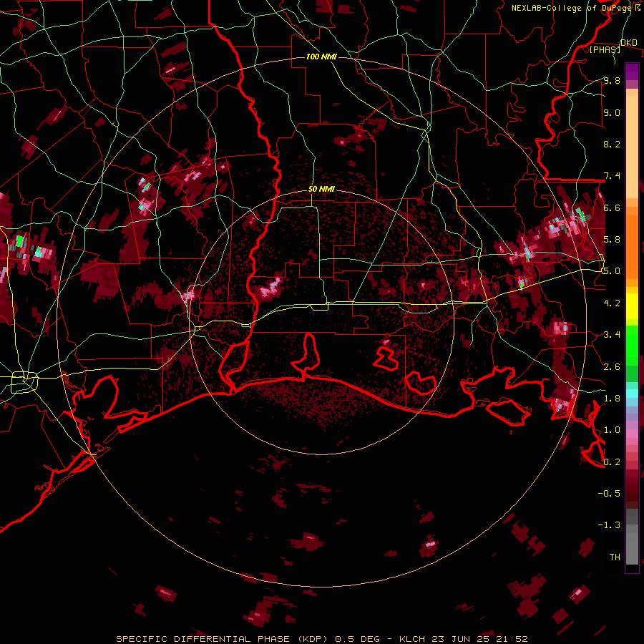Pick the yellow segment of the color bar
The height and width of the screenshot is (644, 644).
(x=632, y=306)
